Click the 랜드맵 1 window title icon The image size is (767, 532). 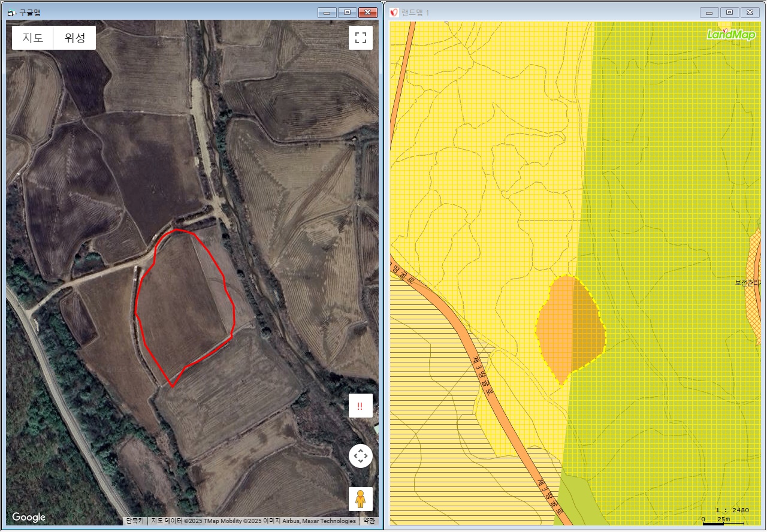(394, 13)
